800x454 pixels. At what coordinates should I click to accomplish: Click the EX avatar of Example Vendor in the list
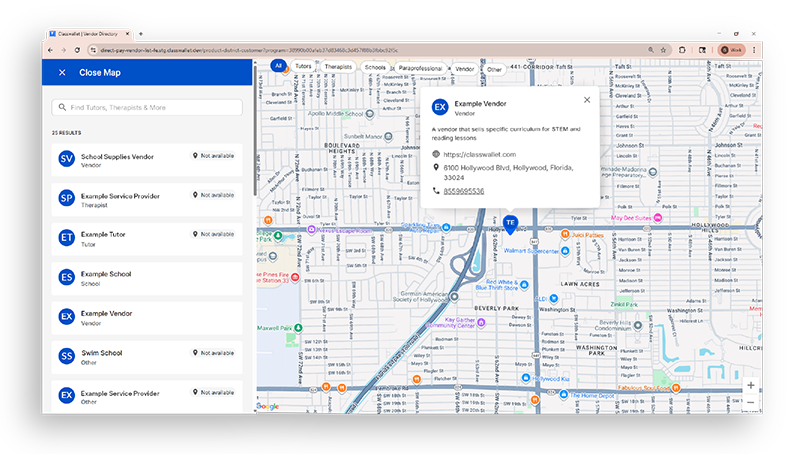67,317
